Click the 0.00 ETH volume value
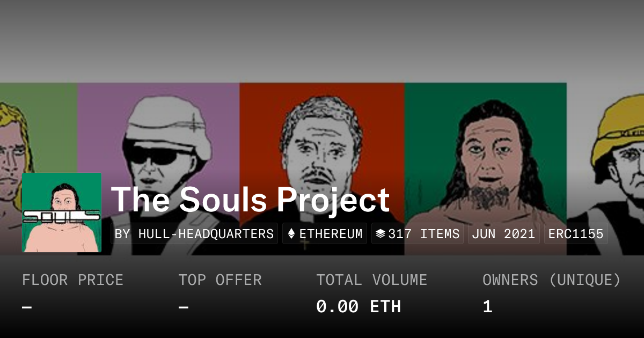This screenshot has width=644, height=338. tap(358, 307)
